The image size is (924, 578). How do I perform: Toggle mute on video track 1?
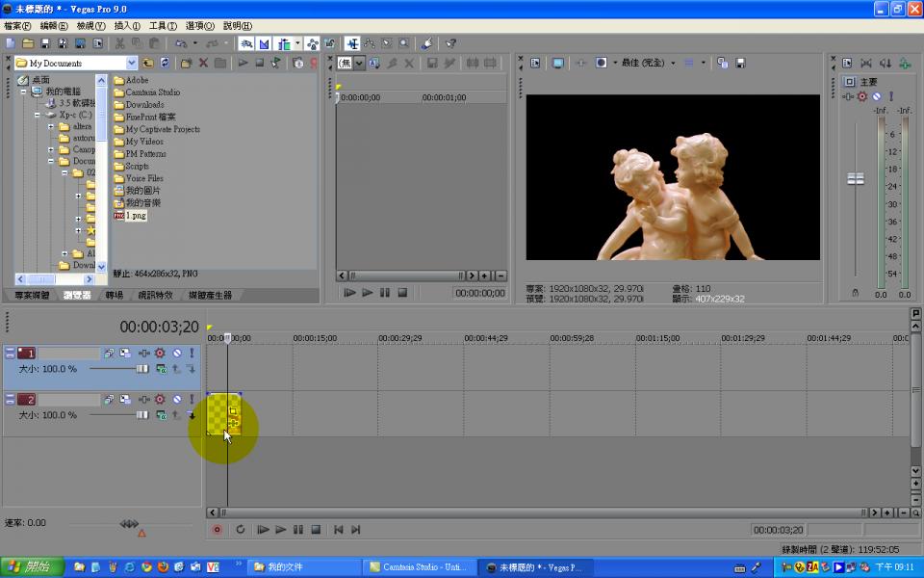[176, 354]
